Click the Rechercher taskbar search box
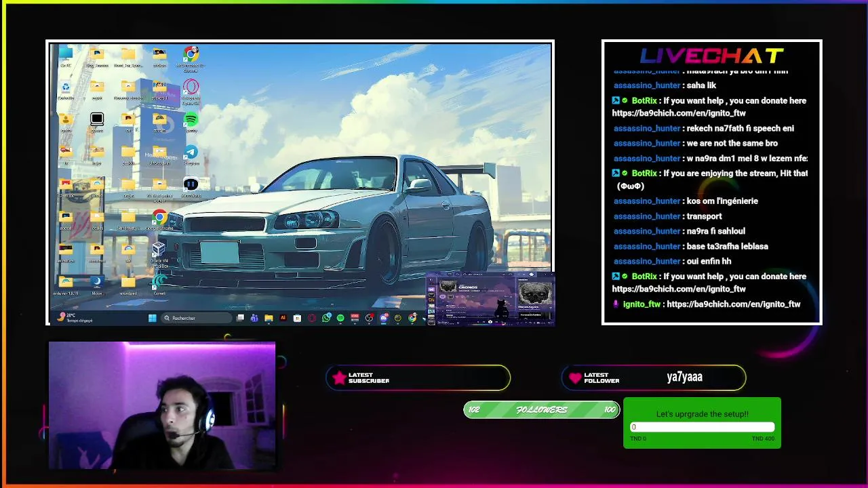 196,318
